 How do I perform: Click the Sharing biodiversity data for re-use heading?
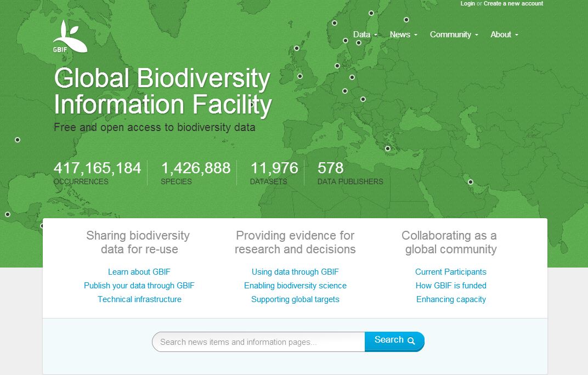(x=138, y=242)
